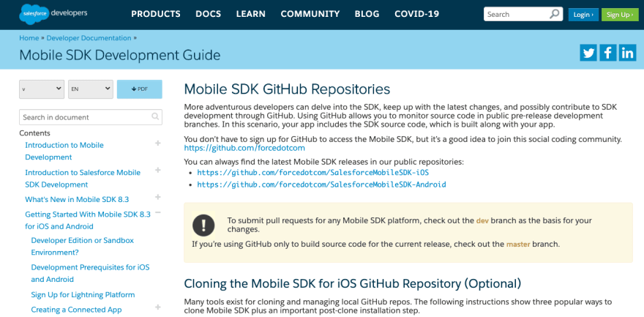Click the Contents label
This screenshot has width=644, height=317.
coord(35,133)
